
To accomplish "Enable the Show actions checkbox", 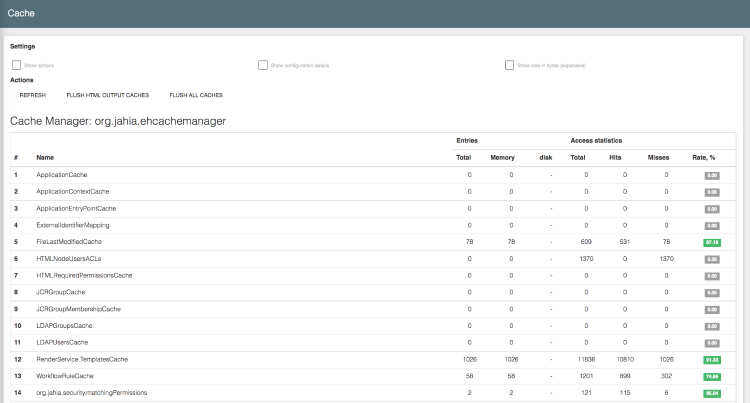I will click(16, 65).
